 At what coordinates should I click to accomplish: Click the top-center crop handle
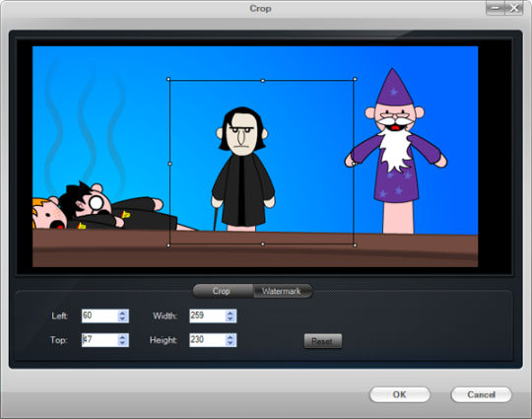[x=263, y=81]
